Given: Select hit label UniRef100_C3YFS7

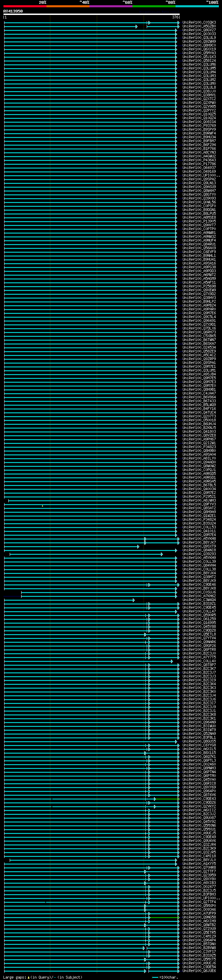Looking at the screenshot, I should point(199,951).
